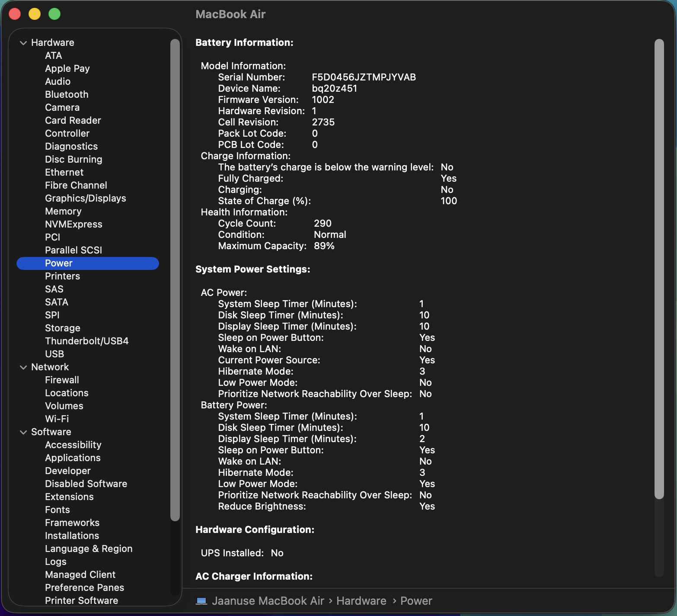Screen dimensions: 677x616
Task: Select Fonts in the sidebar
Action: click(57, 510)
